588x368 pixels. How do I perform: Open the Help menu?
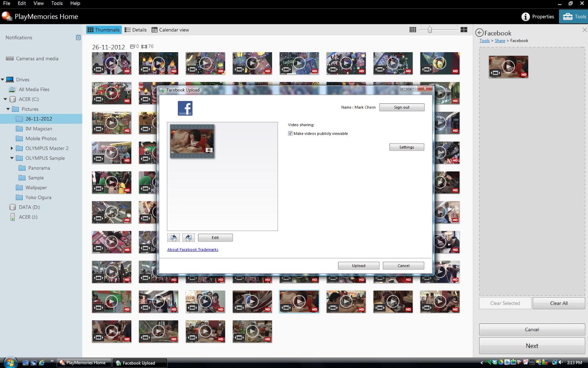pos(75,3)
